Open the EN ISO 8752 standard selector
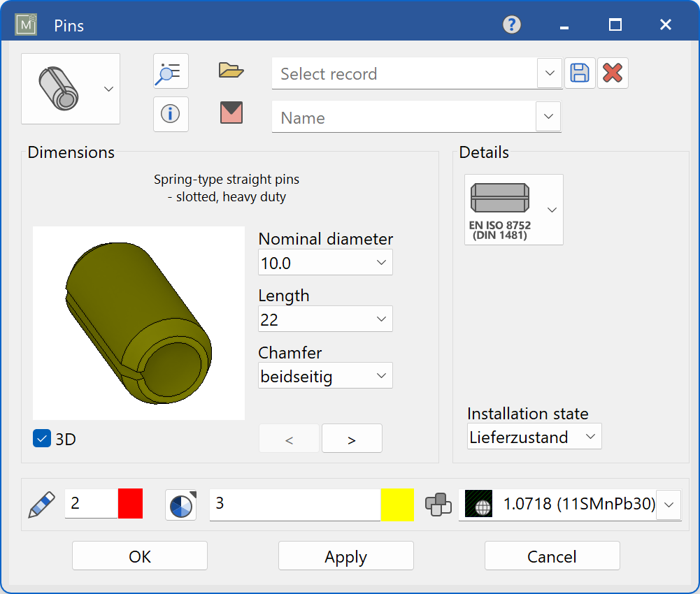Viewport: 700px width, 594px height. [552, 210]
